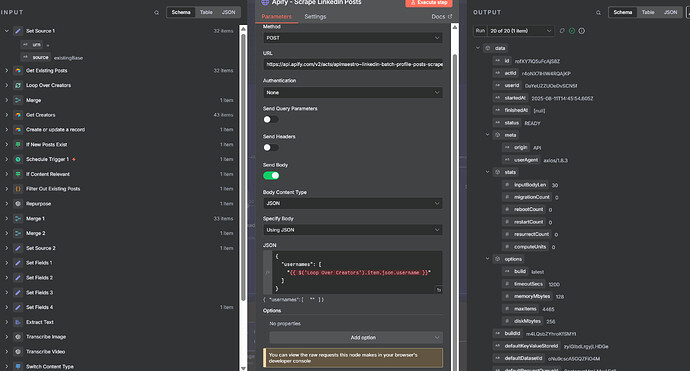
Task: Click the copy icon next to Run selector
Action: (x=562, y=31)
